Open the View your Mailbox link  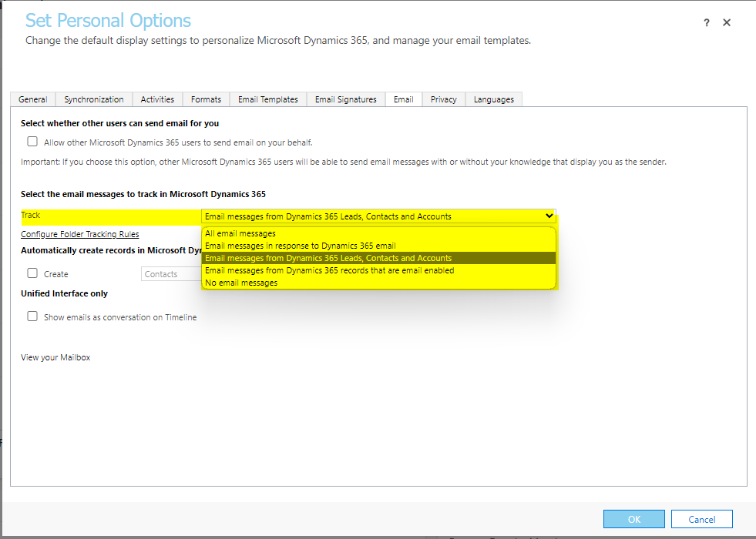coord(55,357)
